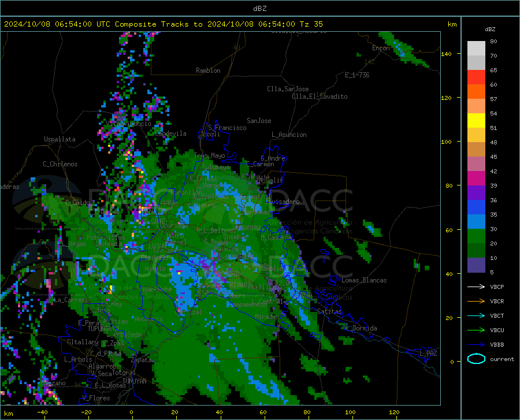Click the 'Uspallata' map label
The width and height of the screenshot is (520, 420).
point(60,140)
